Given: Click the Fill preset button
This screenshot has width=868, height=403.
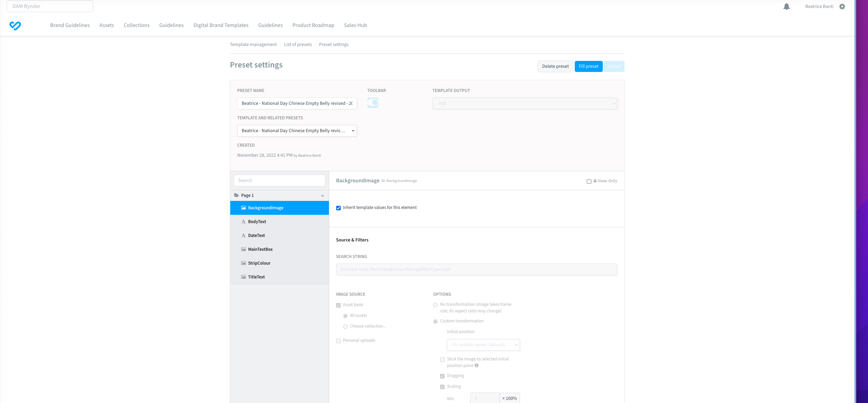Looking at the screenshot, I should (589, 66).
